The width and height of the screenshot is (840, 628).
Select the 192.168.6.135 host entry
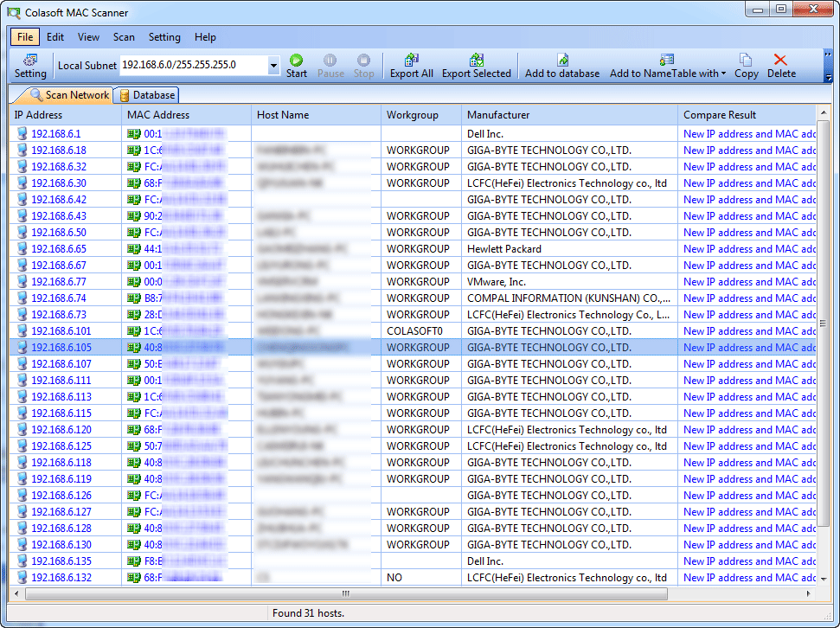point(58,561)
